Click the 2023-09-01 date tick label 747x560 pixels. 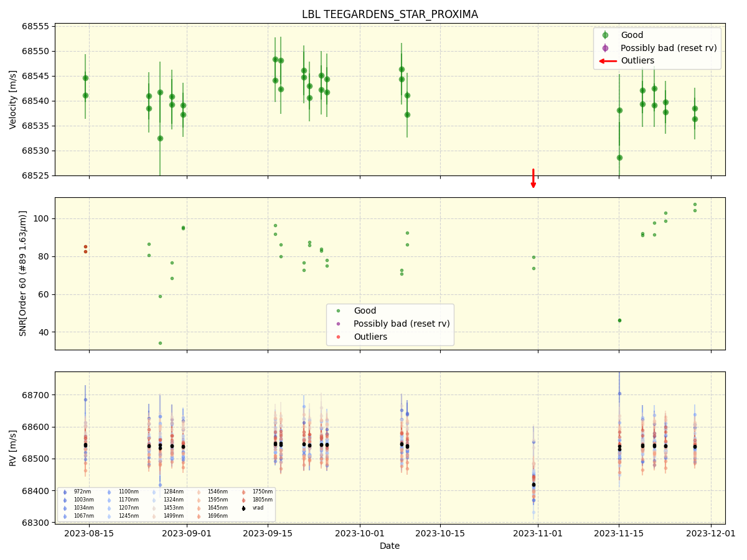(187, 533)
